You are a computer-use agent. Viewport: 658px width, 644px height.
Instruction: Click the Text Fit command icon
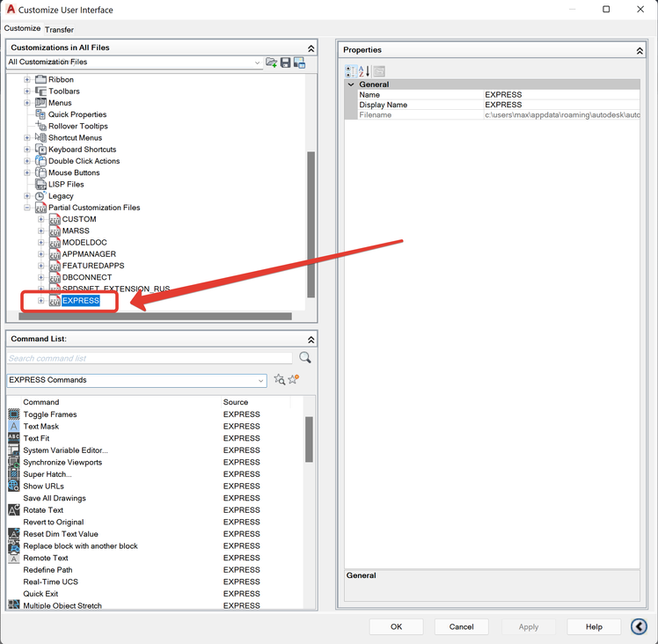pyautogui.click(x=14, y=438)
